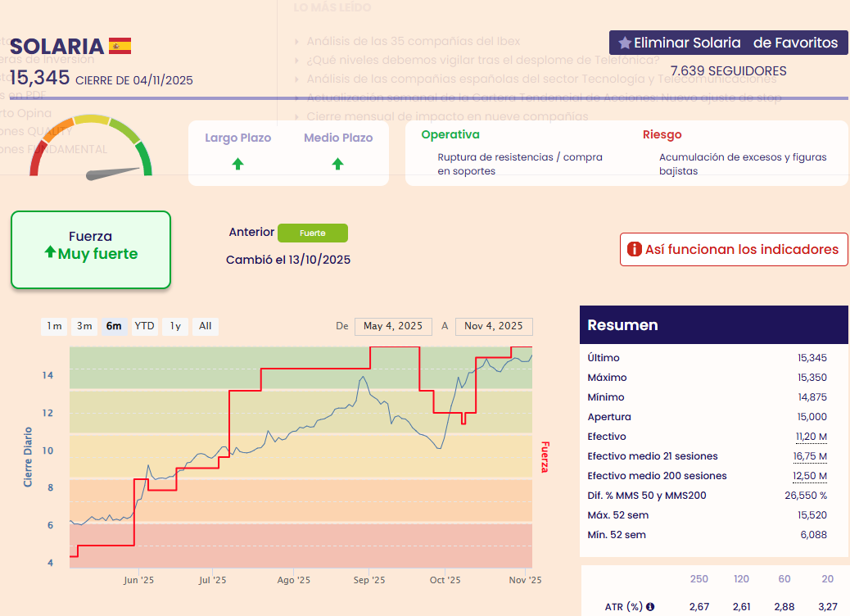The width and height of the screenshot is (850, 616).
Task: Open 'Análisis de las 35 compañías del Ibex' article
Action: click(413, 41)
